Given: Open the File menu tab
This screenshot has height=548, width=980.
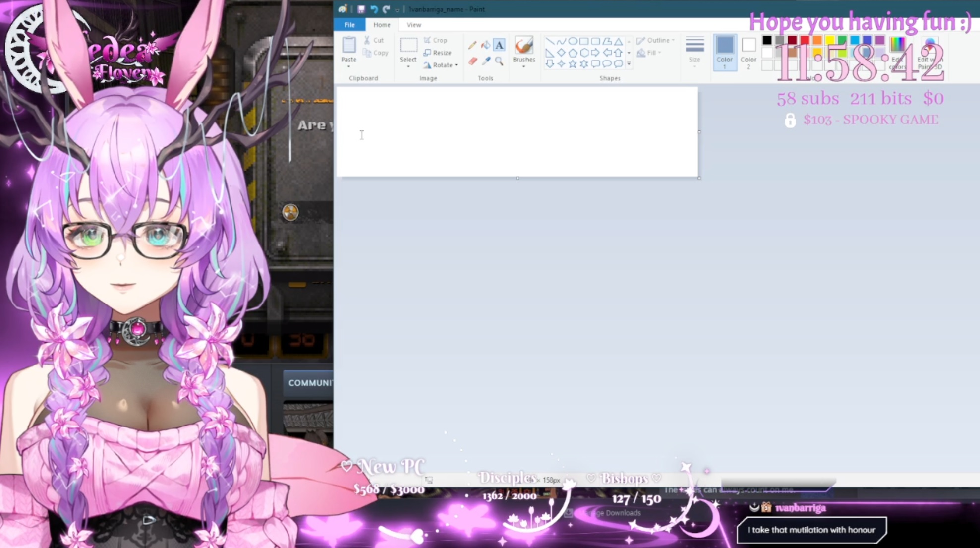Looking at the screenshot, I should click(x=349, y=25).
